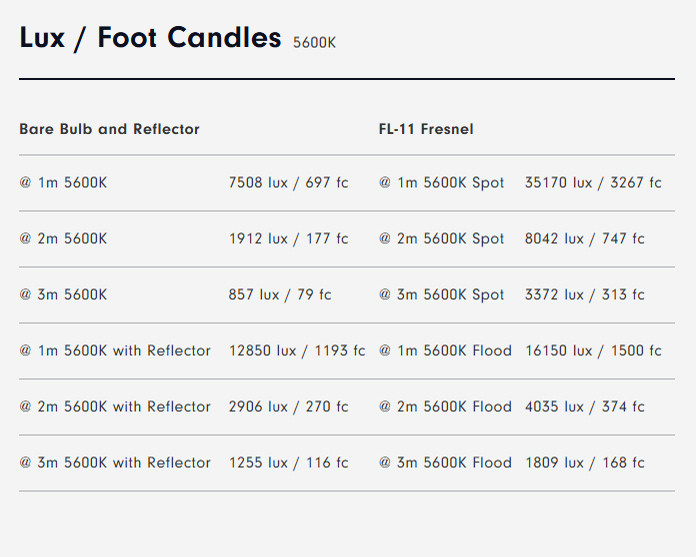The height and width of the screenshot is (557, 696).
Task: Click the 8042 lux / 747 fc value
Action: click(x=585, y=238)
